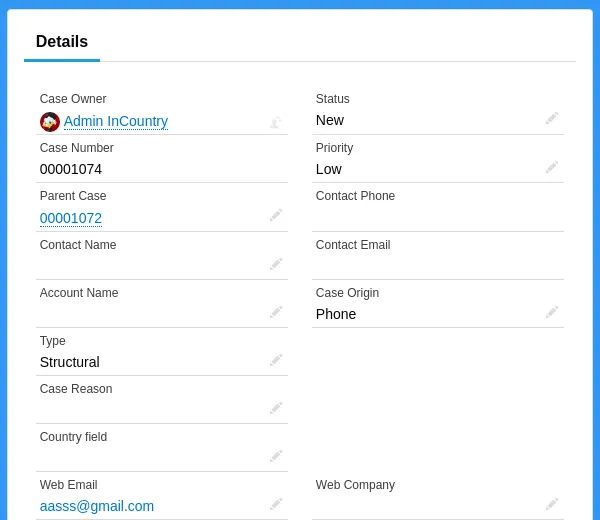Click edit pencil for Case Origin
The height and width of the screenshot is (520, 600).
pos(552,313)
